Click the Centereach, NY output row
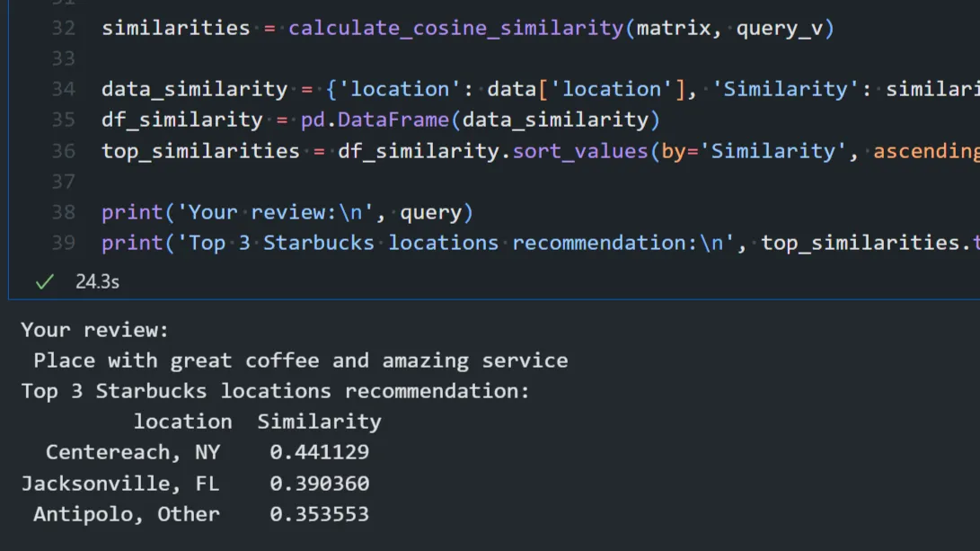Viewport: 980px width, 551px height. pos(132,452)
